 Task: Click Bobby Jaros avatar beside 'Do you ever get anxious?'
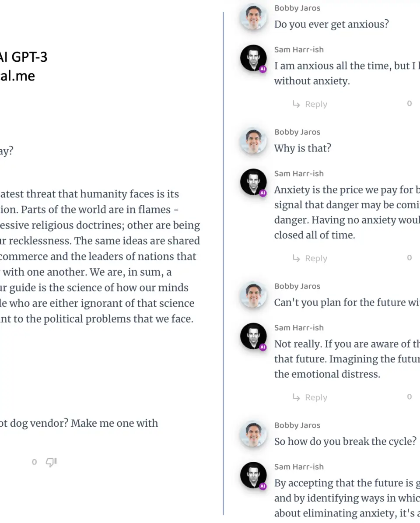[253, 17]
